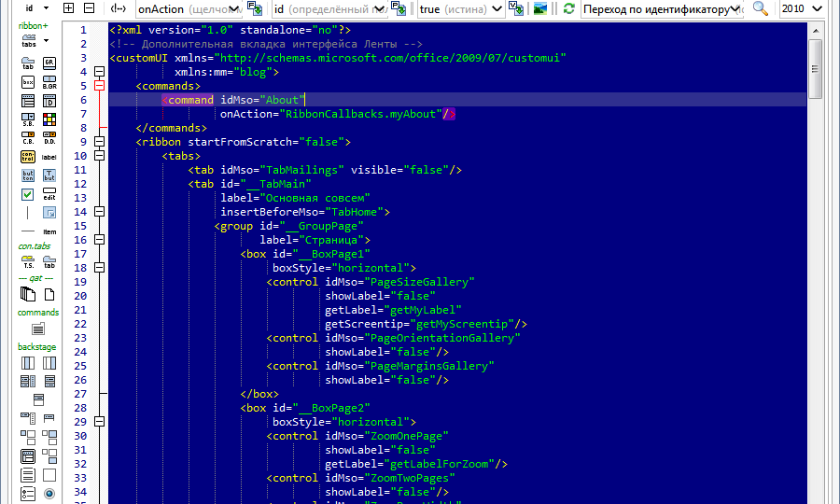Click the collapse-all minus icon in the toolbar
840x504 pixels.
[90, 8]
